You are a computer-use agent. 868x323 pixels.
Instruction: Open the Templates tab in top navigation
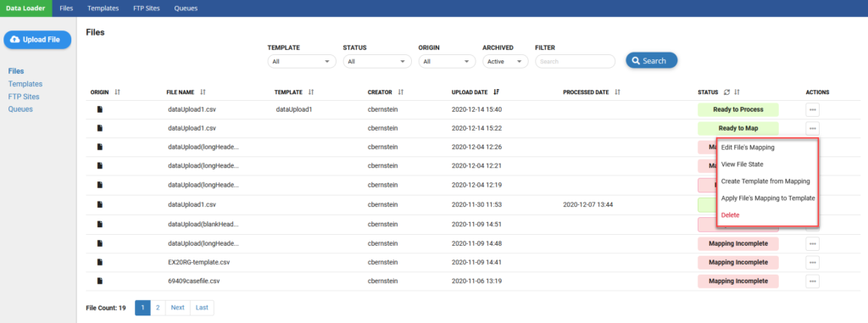point(103,8)
